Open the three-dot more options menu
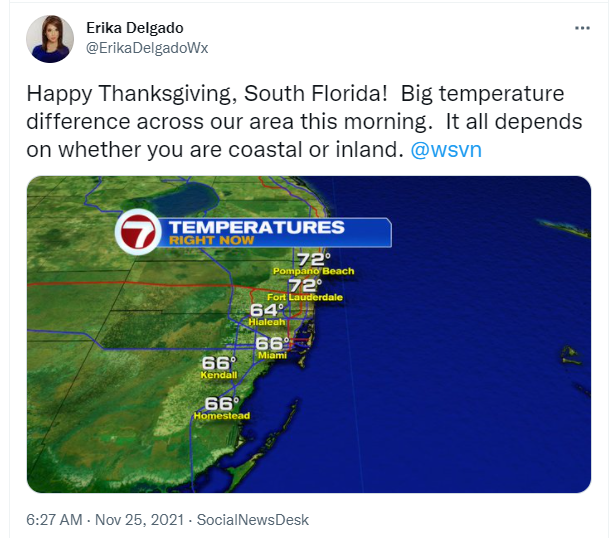 (x=582, y=28)
